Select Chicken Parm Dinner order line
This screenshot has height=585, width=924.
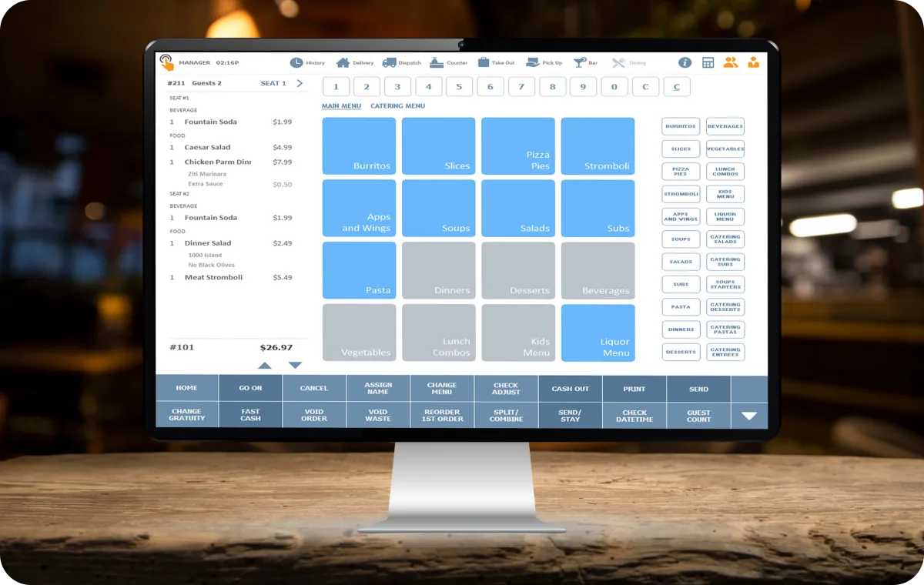pos(218,162)
